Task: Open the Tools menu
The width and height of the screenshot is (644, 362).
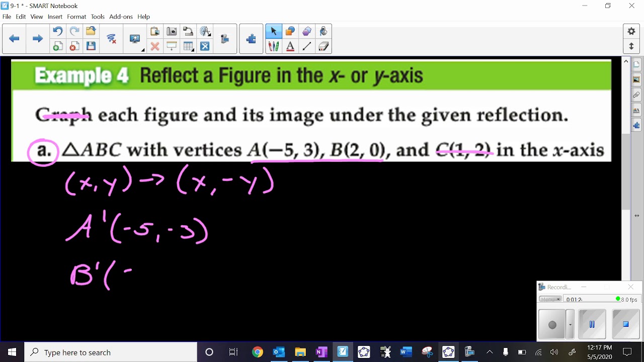Action: 98,17
